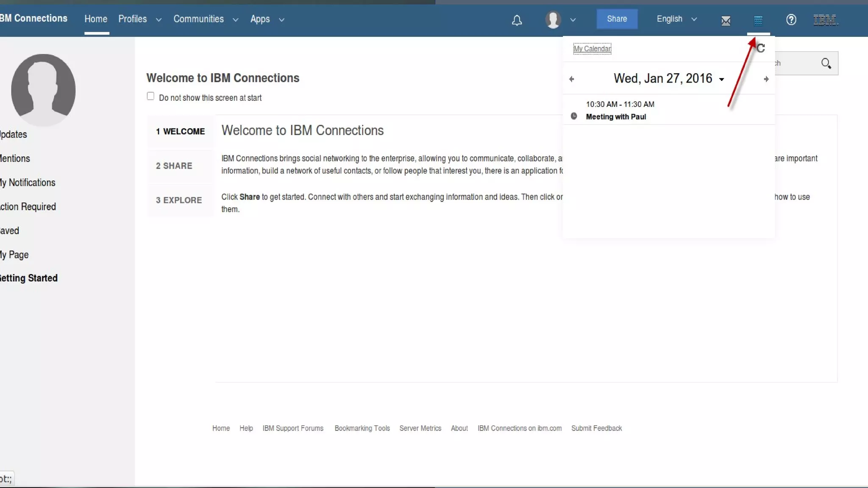Expand the Communities menu chevron
The width and height of the screenshot is (868, 488).
coord(236,19)
